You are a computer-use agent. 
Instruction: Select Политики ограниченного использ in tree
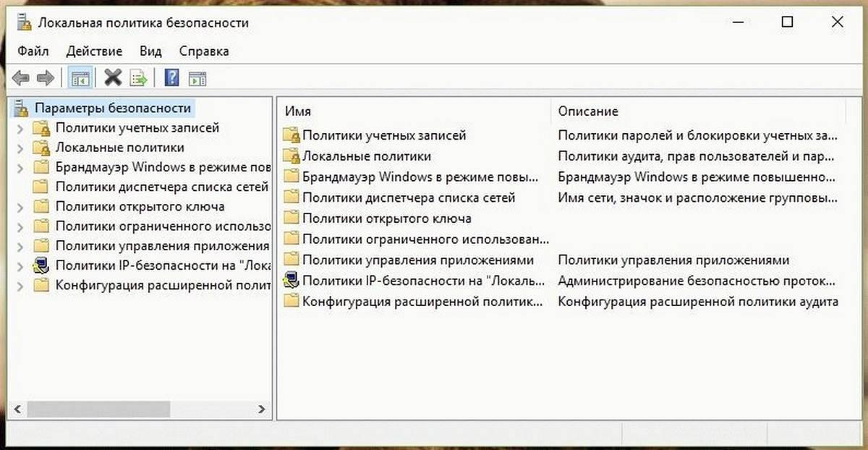pos(162,226)
